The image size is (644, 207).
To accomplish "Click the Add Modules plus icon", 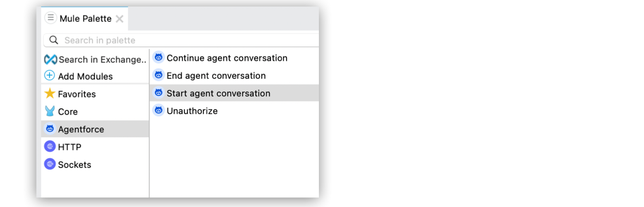I will [50, 76].
